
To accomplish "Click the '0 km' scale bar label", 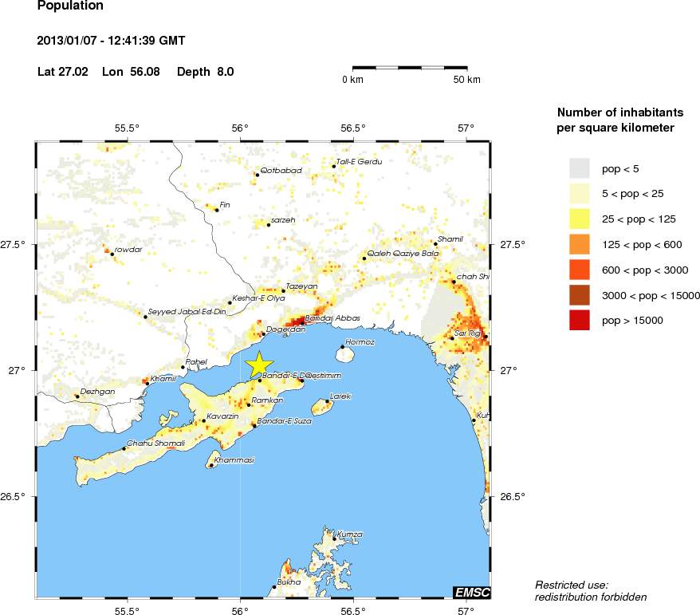I will coord(352,80).
